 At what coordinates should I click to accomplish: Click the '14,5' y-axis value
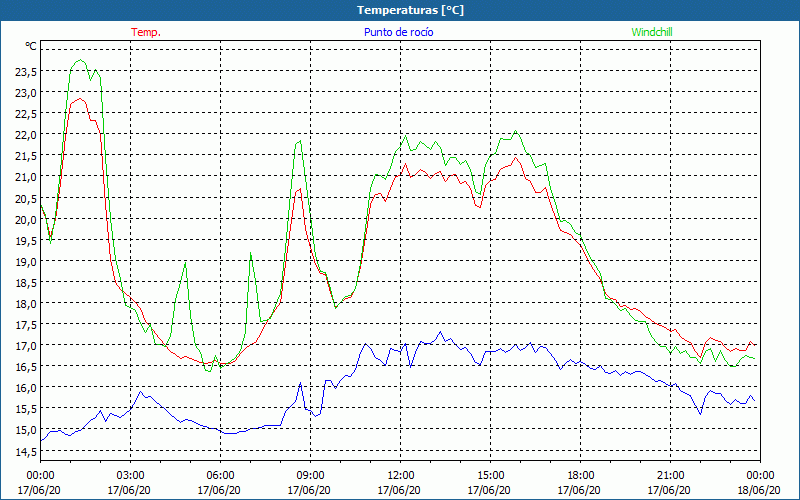pyautogui.click(x=26, y=452)
